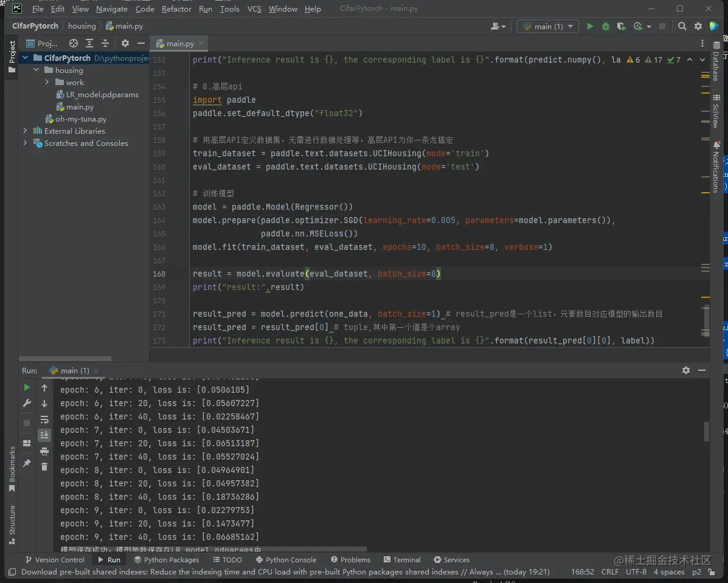Open Project panel options gear
728x583 pixels.
point(125,43)
